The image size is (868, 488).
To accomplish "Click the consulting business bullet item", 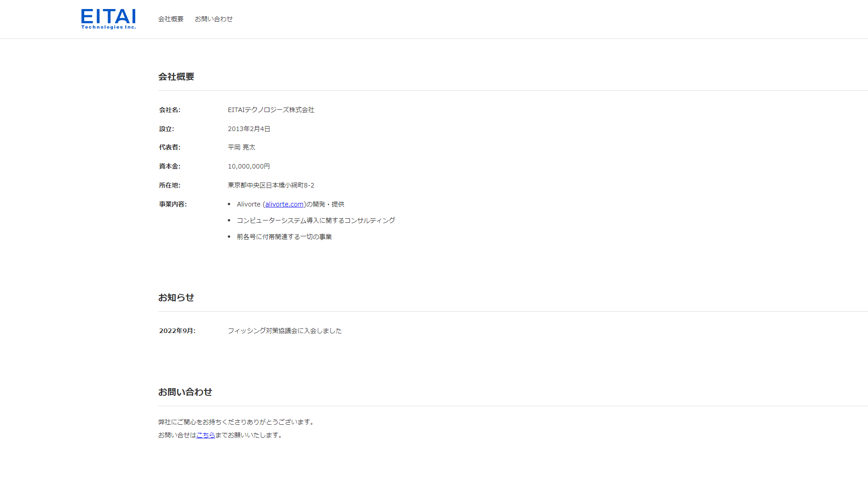I will tap(316, 221).
